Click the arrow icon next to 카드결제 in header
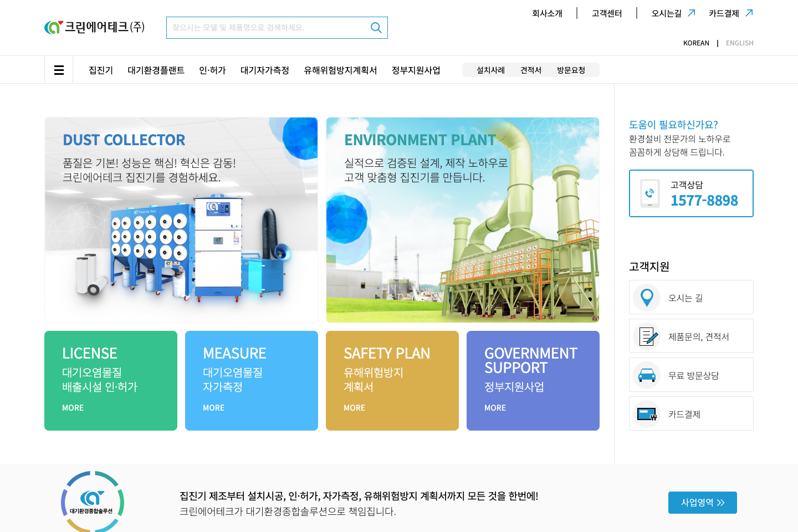This screenshot has height=532, width=798. pyautogui.click(x=749, y=13)
